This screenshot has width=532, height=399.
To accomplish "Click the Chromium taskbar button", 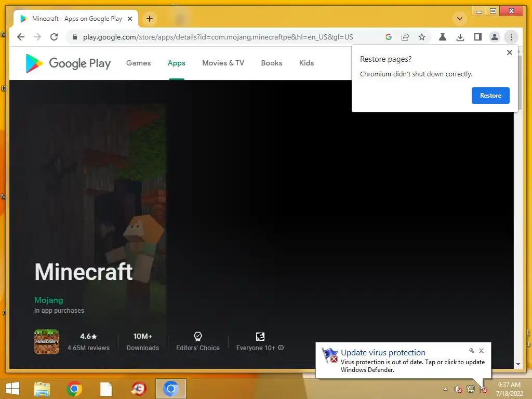I will [x=171, y=389].
